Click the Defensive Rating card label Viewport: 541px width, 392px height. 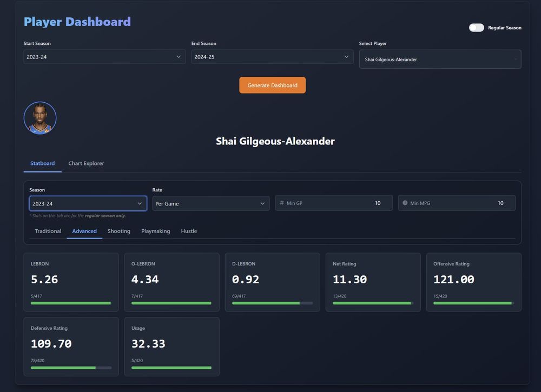[x=49, y=328]
